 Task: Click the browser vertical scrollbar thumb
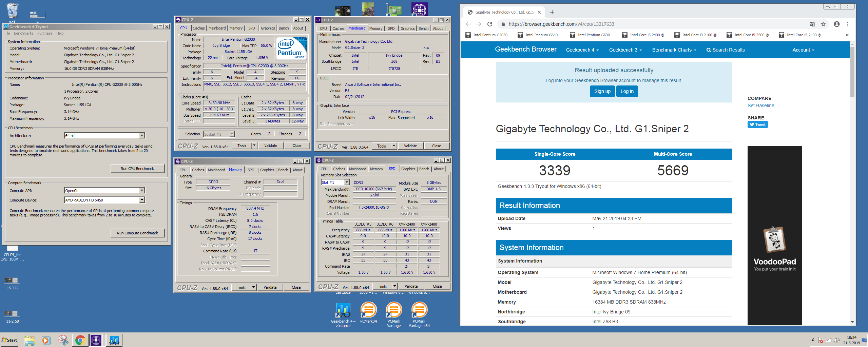pos(852,72)
